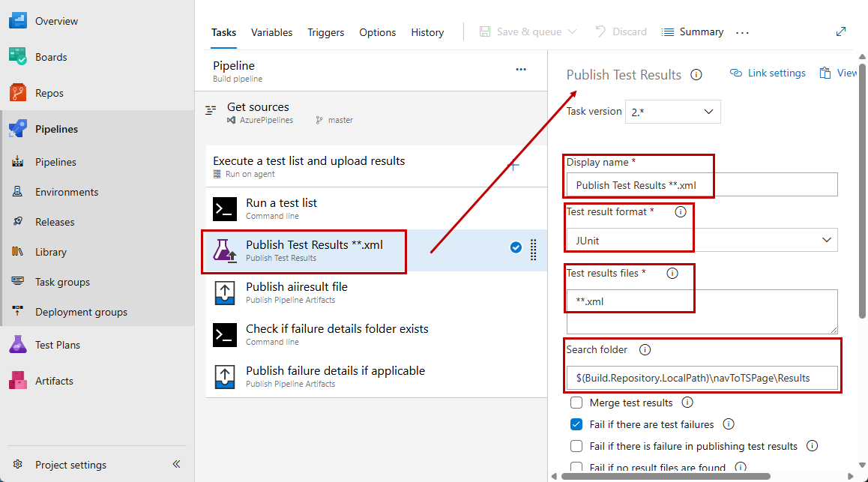The image size is (868, 482).
Task: Click the Pipelines rocket icon header
Action: tap(18, 128)
